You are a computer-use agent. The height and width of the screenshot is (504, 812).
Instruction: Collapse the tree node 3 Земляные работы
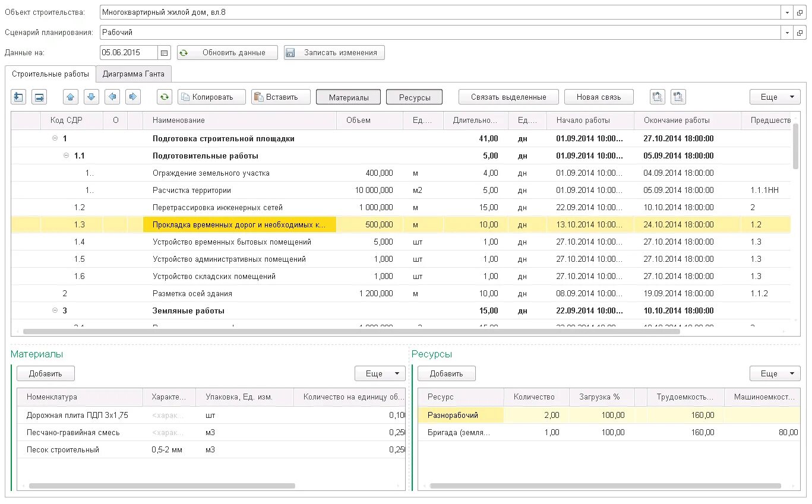[55, 310]
